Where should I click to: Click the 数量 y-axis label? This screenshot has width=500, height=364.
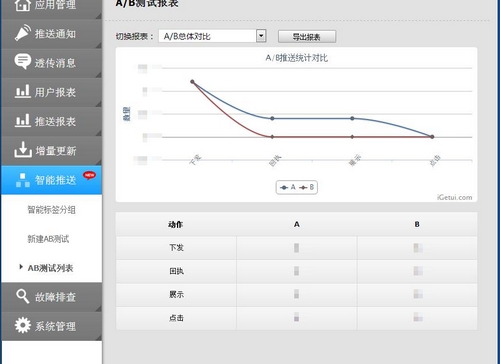127,114
